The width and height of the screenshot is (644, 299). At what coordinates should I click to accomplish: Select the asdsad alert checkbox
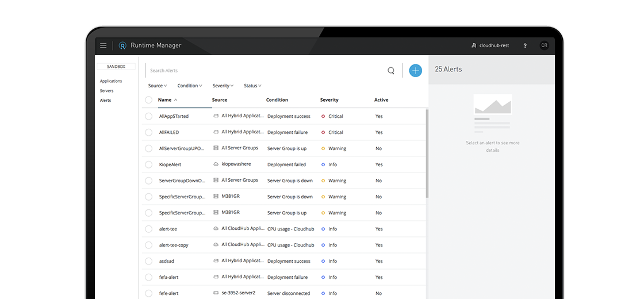(x=149, y=261)
